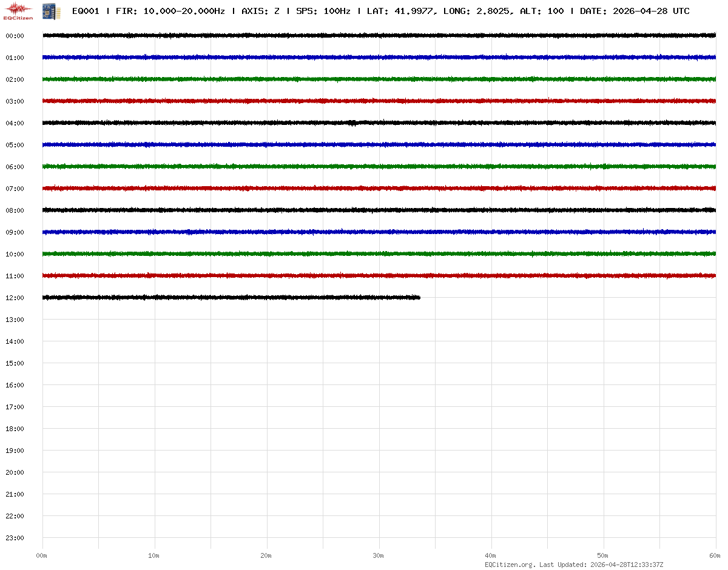Click the end of the 12:00 black trace
Image resolution: width=728 pixels, height=570 pixels.
coord(419,297)
